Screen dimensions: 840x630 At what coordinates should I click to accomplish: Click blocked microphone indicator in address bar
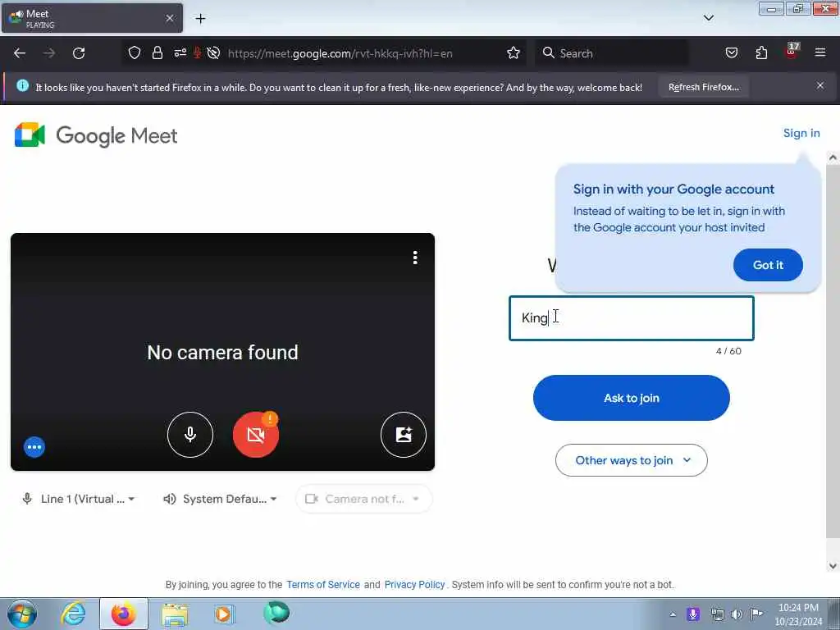(197, 53)
